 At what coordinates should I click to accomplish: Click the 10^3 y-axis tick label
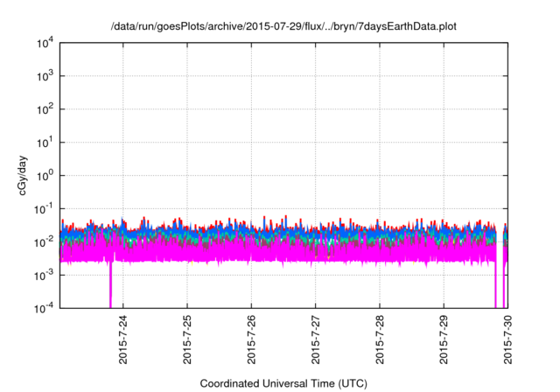[x=45, y=76]
